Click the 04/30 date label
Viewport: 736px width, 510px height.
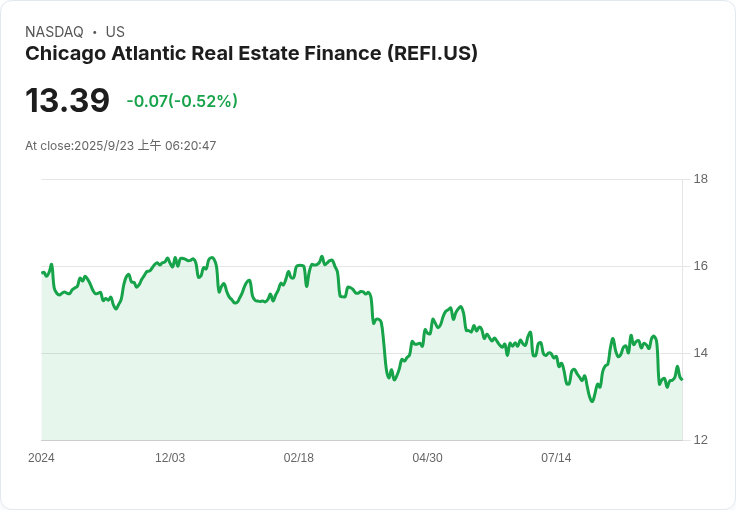click(427, 458)
